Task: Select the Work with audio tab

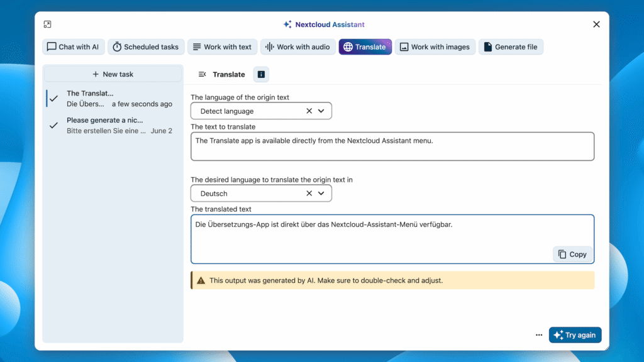Action: 297,47
